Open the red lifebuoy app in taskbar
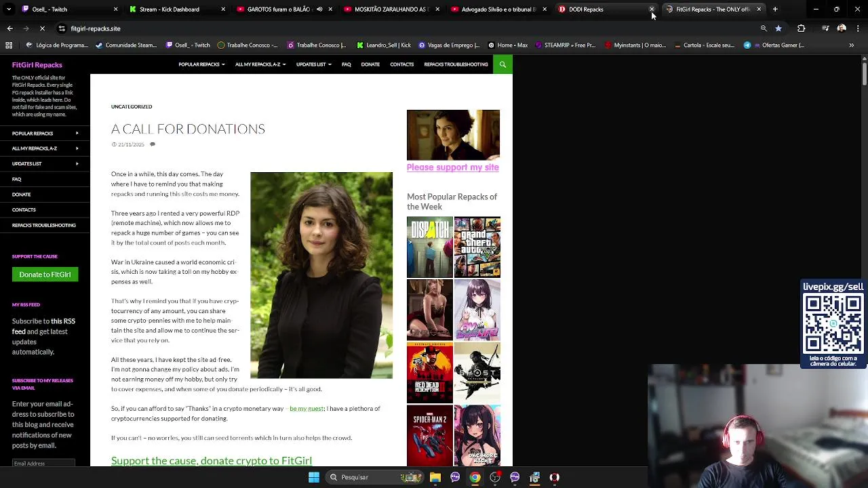 555,477
